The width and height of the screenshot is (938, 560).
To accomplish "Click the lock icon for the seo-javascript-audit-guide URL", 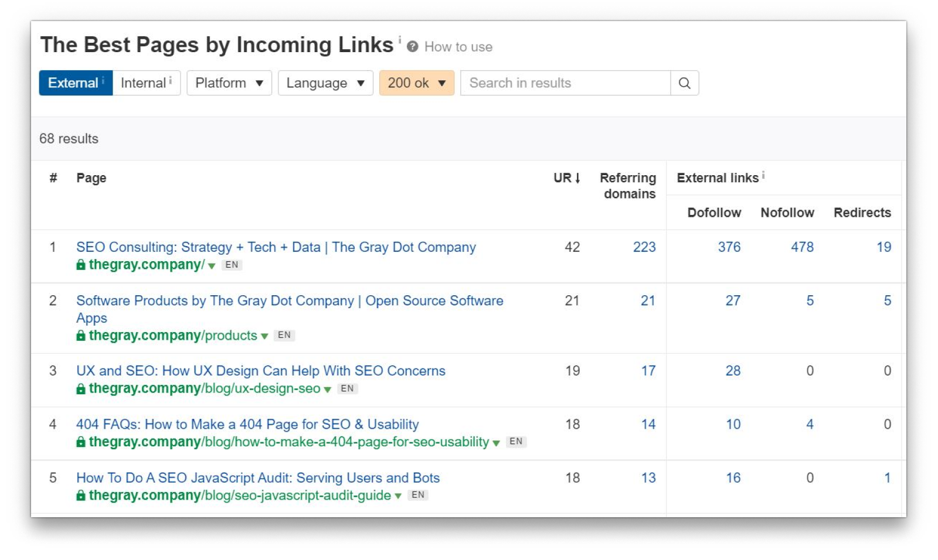I will click(x=81, y=496).
